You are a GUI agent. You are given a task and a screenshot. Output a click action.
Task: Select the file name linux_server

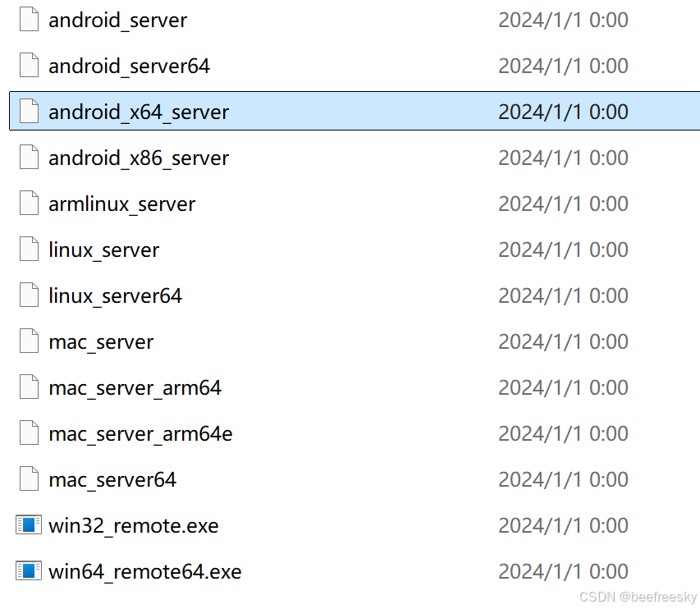pyautogui.click(x=104, y=250)
